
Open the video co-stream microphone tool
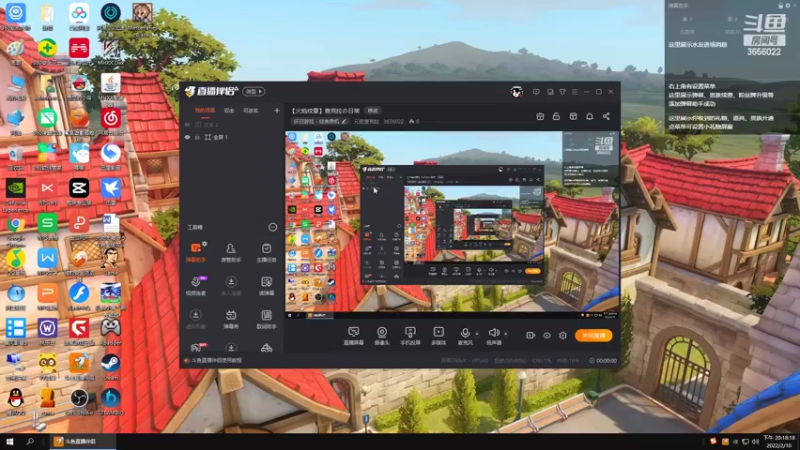(195, 286)
